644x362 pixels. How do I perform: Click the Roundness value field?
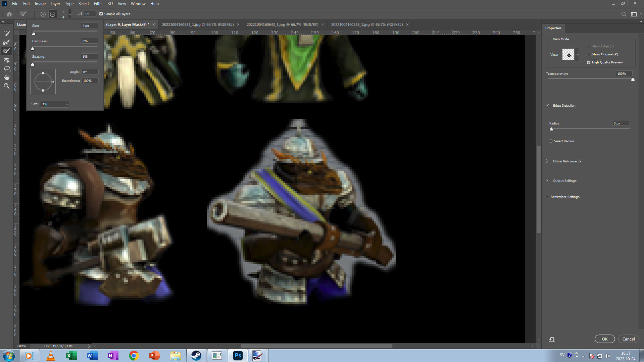pos(90,81)
